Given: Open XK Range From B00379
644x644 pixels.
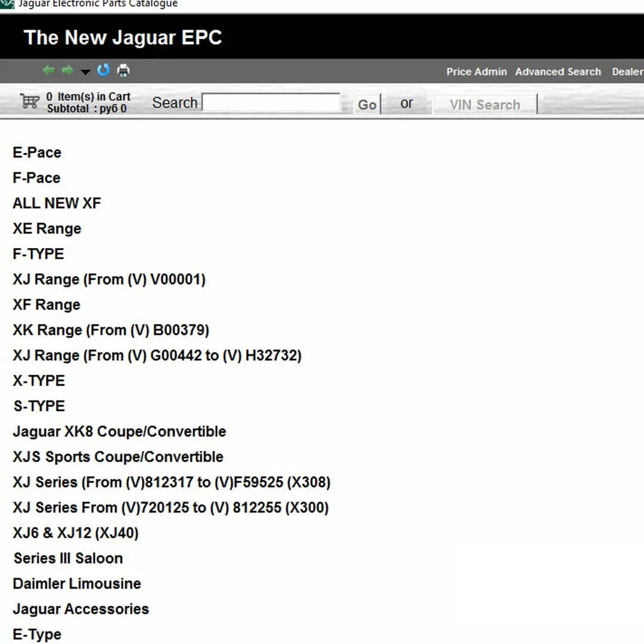Looking at the screenshot, I should tap(111, 330).
